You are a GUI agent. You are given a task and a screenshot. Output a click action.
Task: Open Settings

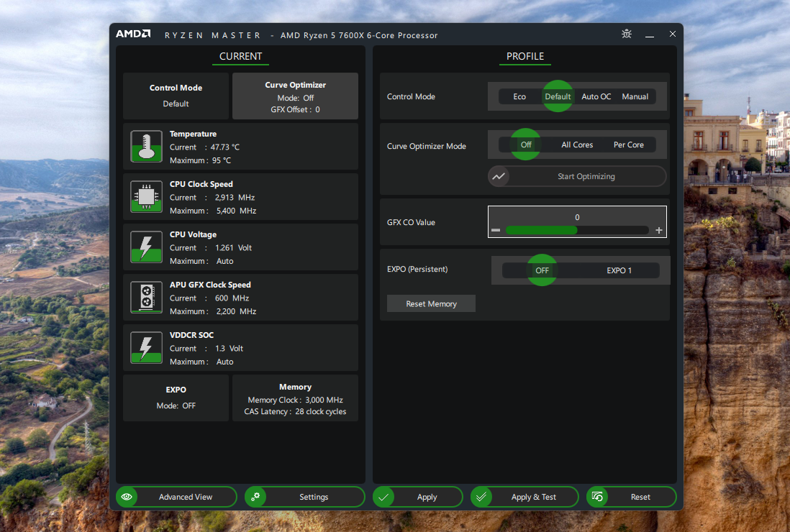coord(305,497)
